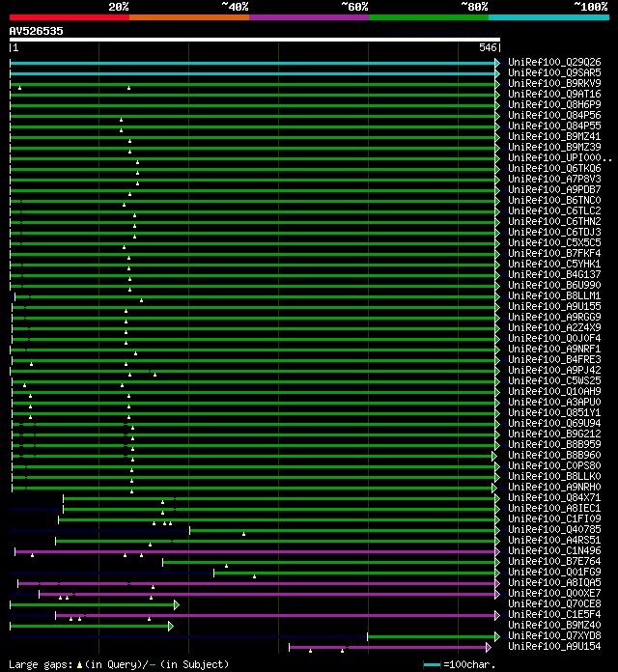Select the UniRef100_A9PDB7 label
This screenshot has width=618, height=672.
click(554, 189)
